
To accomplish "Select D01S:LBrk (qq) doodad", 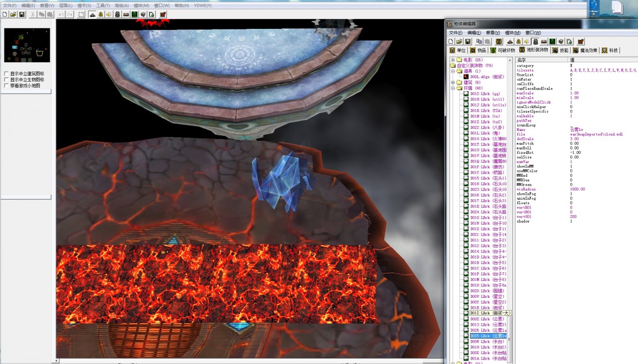I will (484, 94).
